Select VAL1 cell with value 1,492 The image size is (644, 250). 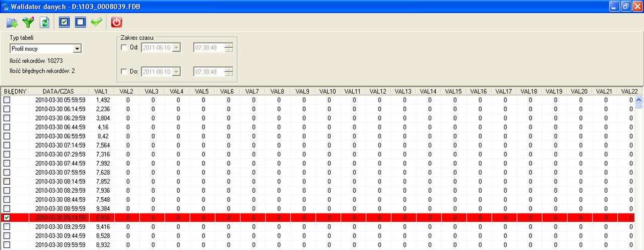[x=102, y=100]
